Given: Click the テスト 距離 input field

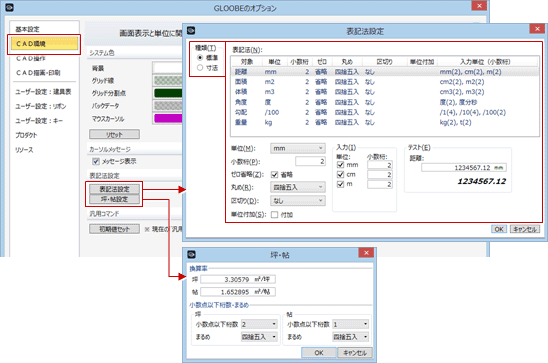Looking at the screenshot, I should tap(463, 168).
